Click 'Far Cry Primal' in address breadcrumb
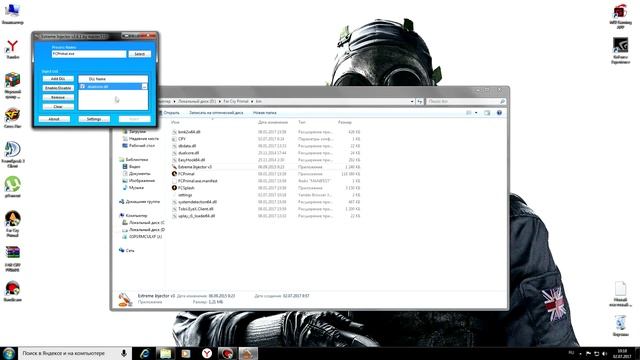 coord(236,101)
